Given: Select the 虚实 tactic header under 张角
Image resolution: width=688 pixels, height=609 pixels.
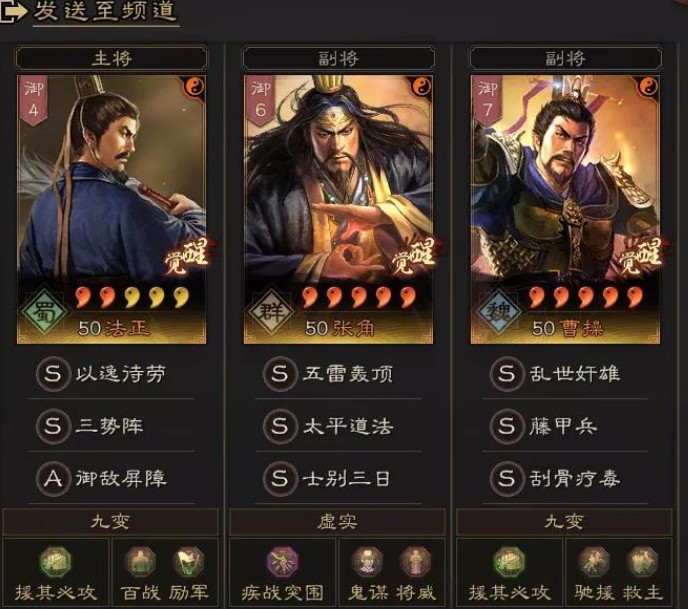Looking at the screenshot, I should [x=337, y=522].
